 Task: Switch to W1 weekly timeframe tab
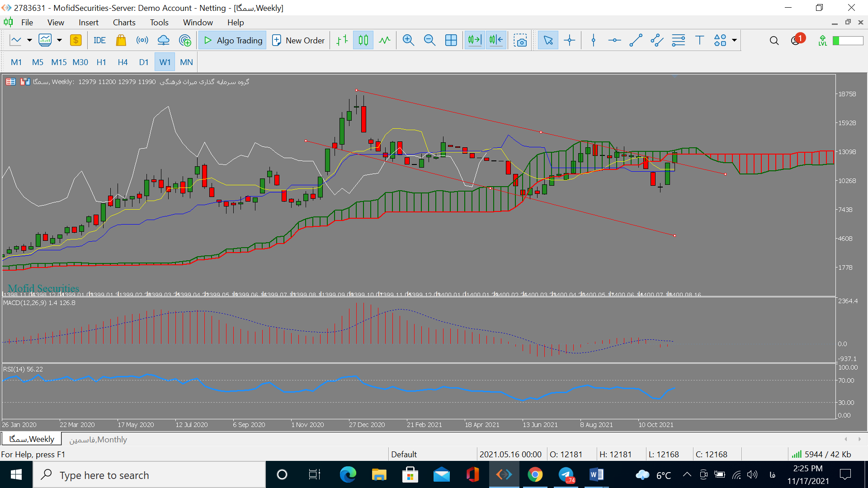tap(166, 62)
